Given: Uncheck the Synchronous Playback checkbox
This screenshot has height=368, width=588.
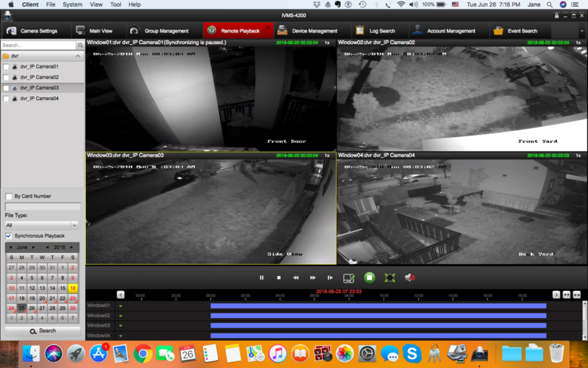Looking at the screenshot, I should coord(9,236).
